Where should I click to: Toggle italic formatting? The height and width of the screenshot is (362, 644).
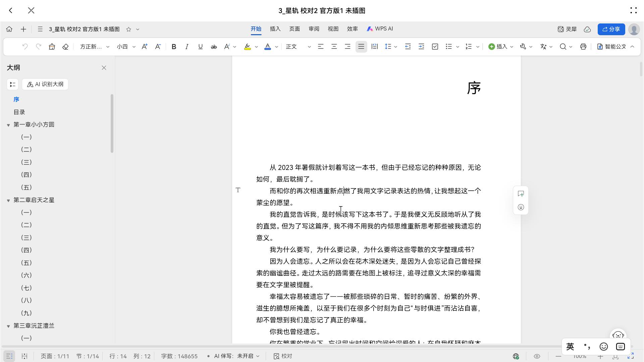tap(187, 47)
